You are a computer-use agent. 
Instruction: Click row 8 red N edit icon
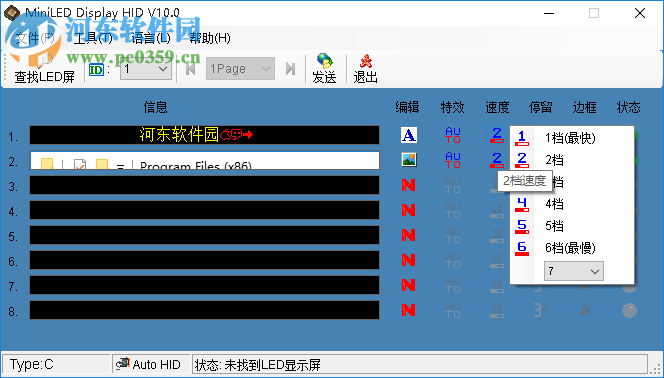click(408, 310)
